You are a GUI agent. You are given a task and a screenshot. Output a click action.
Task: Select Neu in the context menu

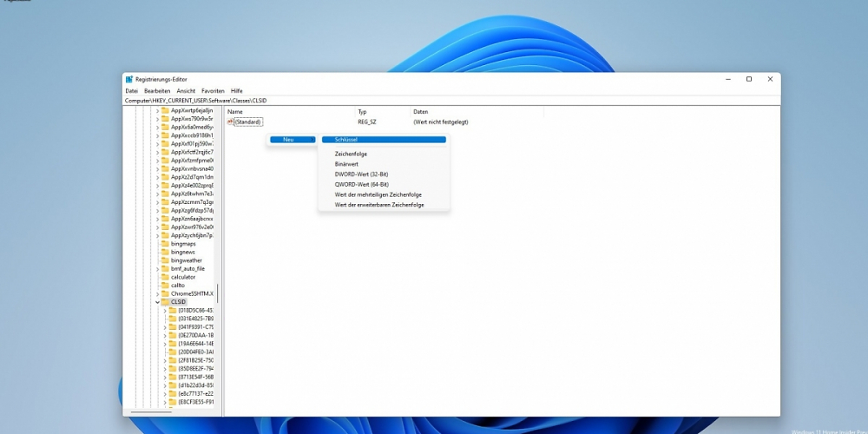tap(293, 140)
